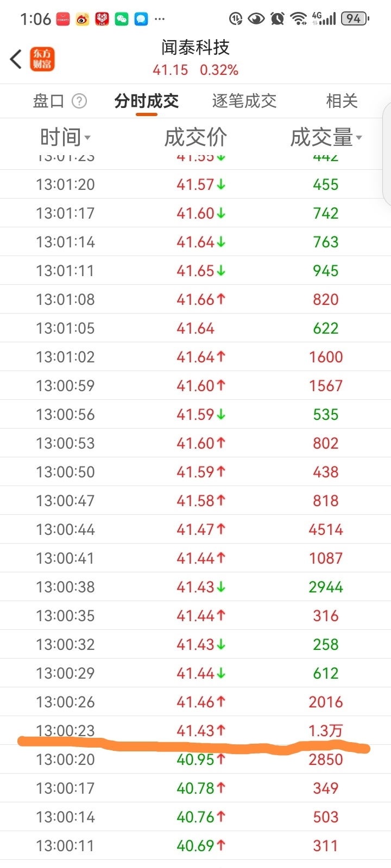Tap the Weibo notification icon
The height and width of the screenshot is (868, 391).
click(x=83, y=20)
